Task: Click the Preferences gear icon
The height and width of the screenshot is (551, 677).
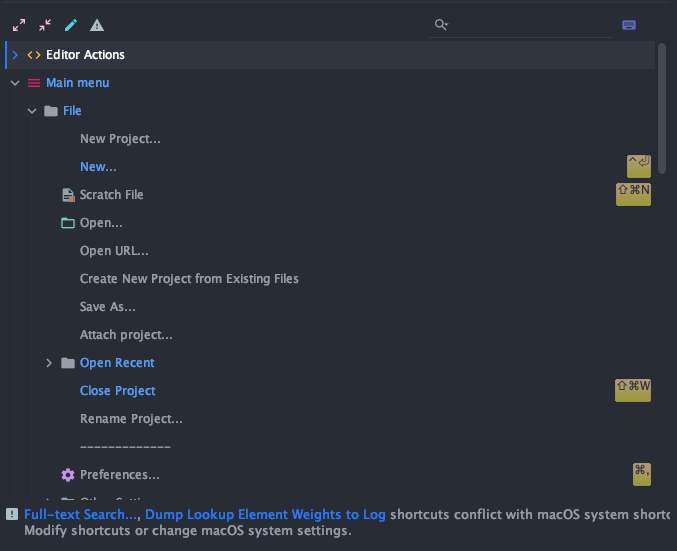Action: (68, 475)
